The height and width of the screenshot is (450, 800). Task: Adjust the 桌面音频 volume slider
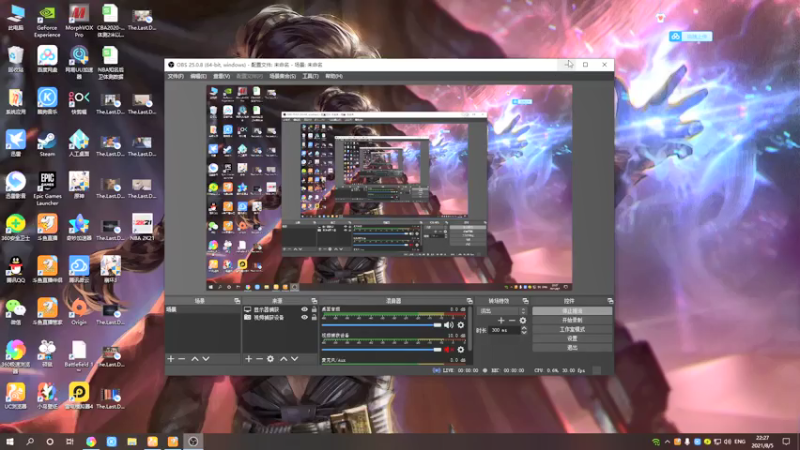click(381, 325)
